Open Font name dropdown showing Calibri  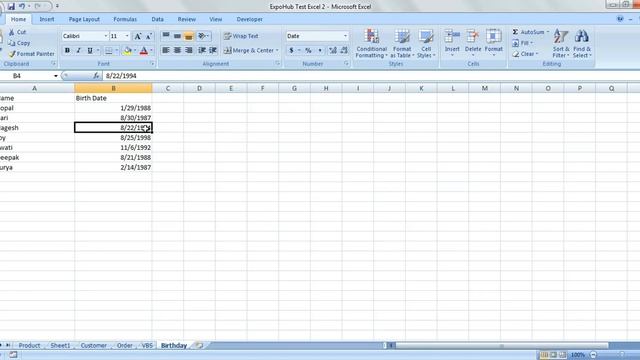coord(105,36)
